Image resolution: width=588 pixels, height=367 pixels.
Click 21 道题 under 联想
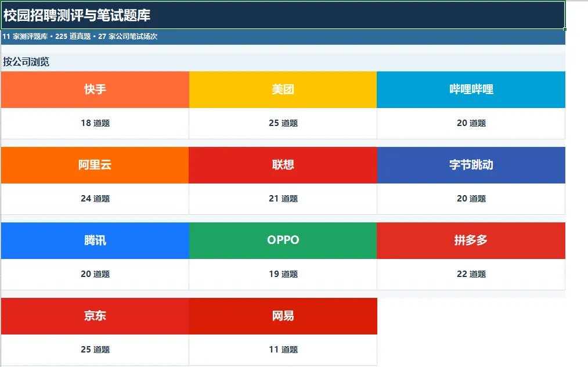pyautogui.click(x=283, y=199)
